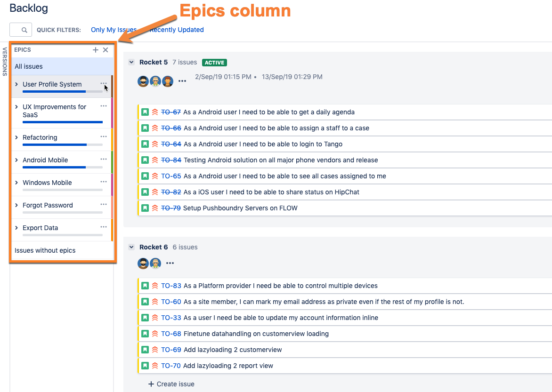Click Create issue under Rocket 6

[x=171, y=384]
